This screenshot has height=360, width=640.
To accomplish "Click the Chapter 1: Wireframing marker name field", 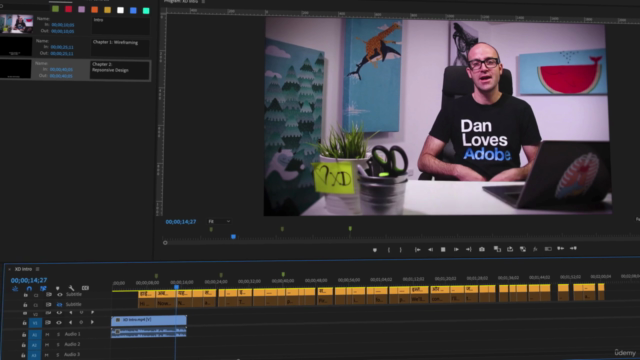I will [120, 48].
